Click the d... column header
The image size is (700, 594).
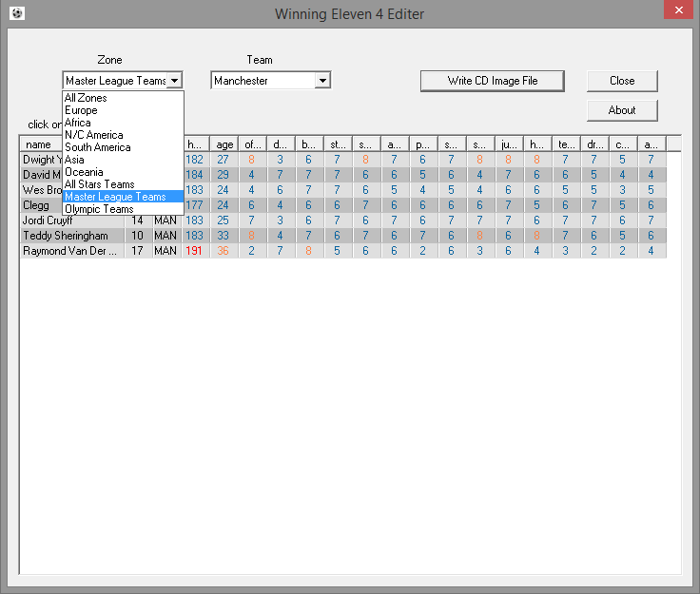point(281,144)
